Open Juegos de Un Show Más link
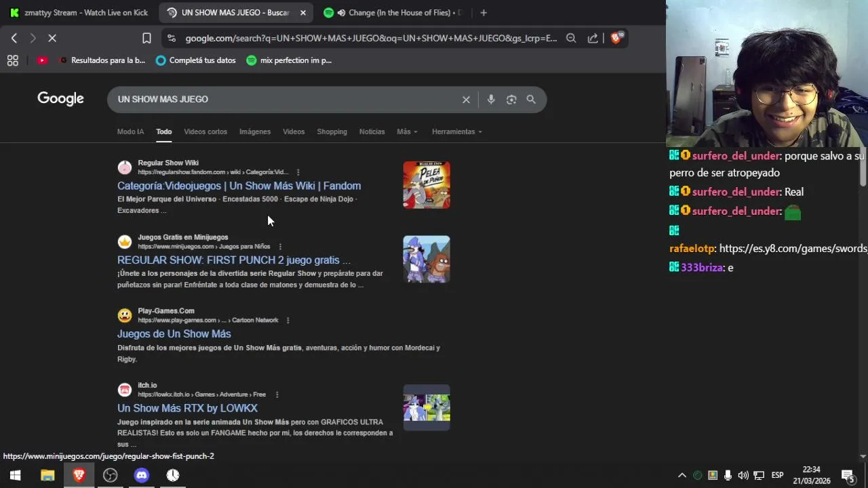This screenshot has width=868, height=488. [174, 334]
